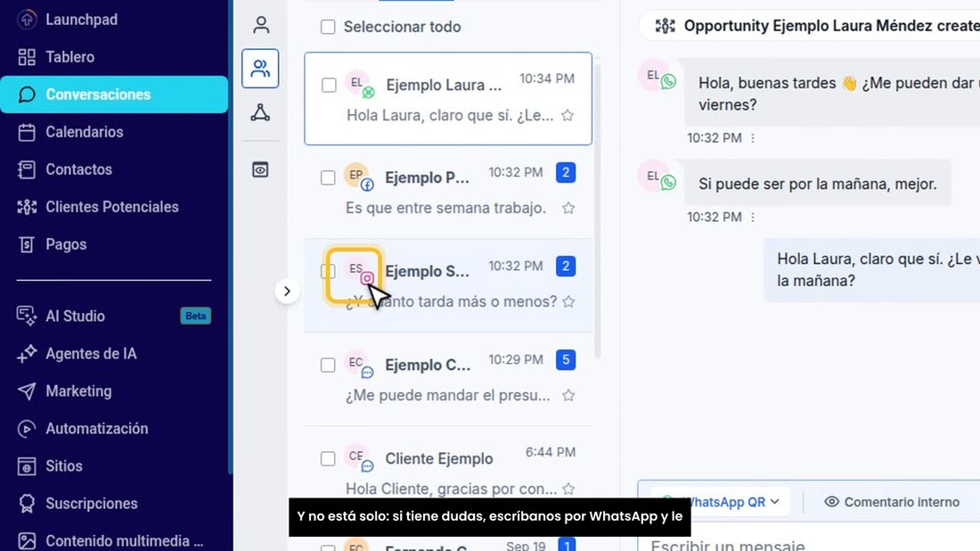Star the 'Es que entre semana trabajo' conversation

click(568, 209)
